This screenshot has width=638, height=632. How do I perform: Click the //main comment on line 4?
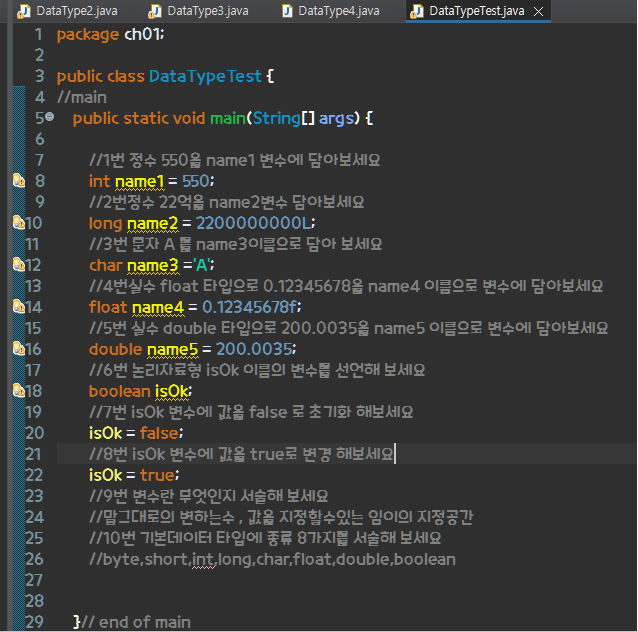pos(82,98)
